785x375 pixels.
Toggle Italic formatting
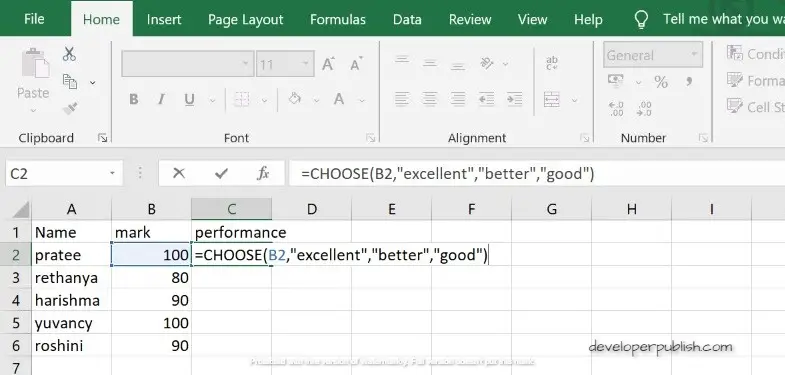(161, 99)
